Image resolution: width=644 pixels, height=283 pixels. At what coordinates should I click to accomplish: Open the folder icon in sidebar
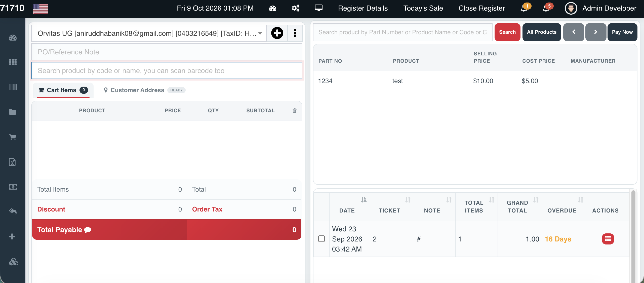[x=13, y=112]
